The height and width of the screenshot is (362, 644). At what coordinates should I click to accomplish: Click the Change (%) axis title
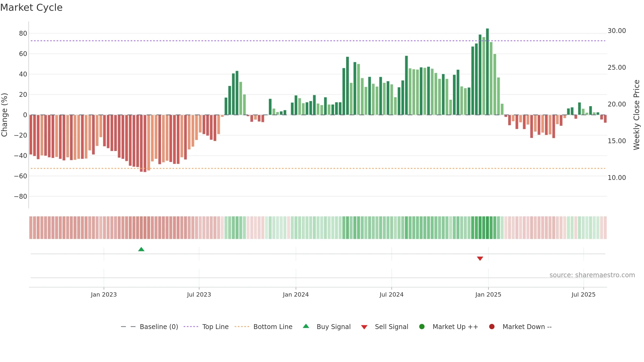coord(4,115)
